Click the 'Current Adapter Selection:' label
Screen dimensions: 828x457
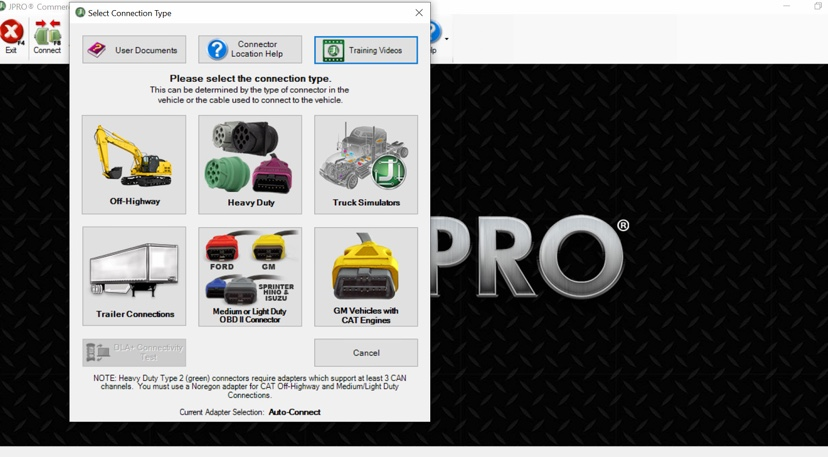point(221,412)
